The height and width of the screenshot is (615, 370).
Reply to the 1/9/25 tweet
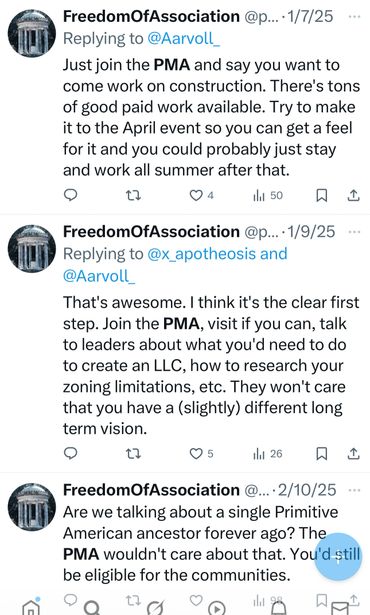pos(71,453)
